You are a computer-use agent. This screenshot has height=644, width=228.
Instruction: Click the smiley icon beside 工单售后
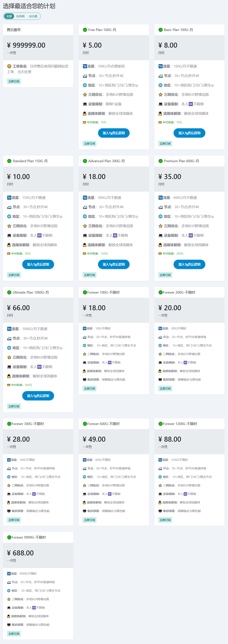tap(9, 66)
